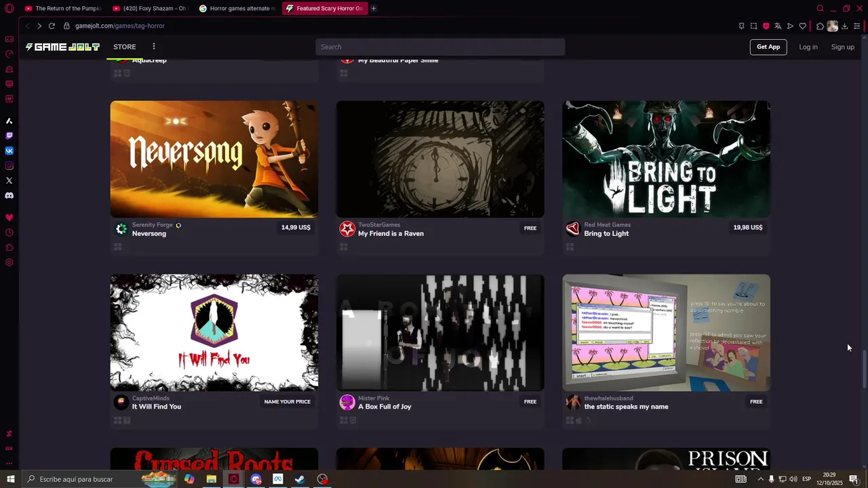Open the Twitch sidebar panel
868x488 pixels.
(9, 136)
